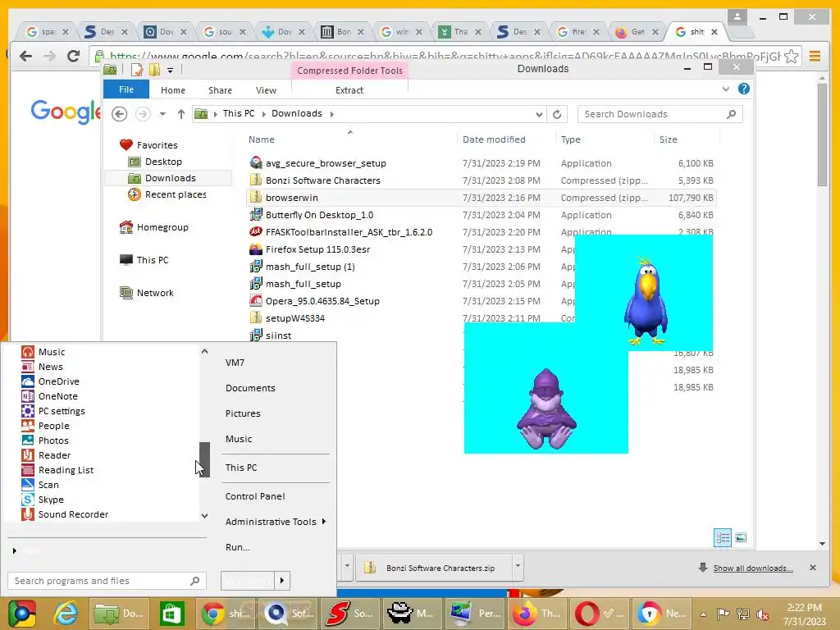Open This PC from the Start menu
840x630 pixels.
pyautogui.click(x=241, y=468)
